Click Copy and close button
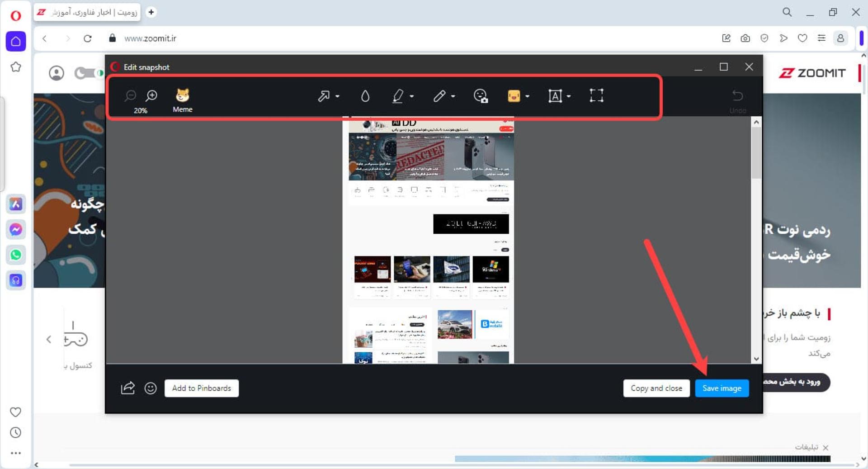Screen dimensions: 868x469 coord(656,388)
